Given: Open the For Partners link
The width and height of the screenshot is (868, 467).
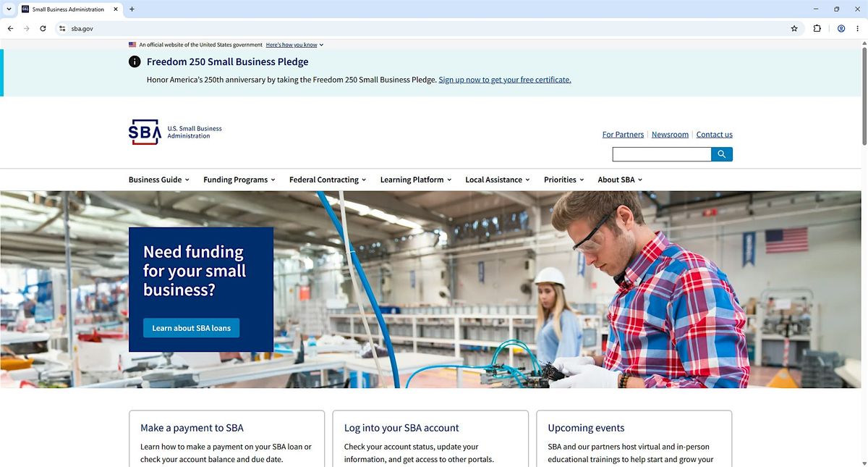Looking at the screenshot, I should [623, 135].
